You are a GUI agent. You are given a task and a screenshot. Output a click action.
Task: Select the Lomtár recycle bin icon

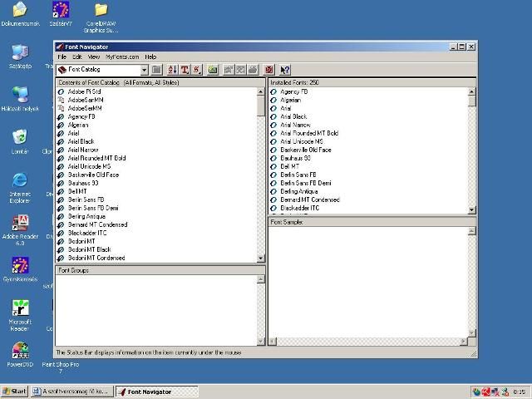(19, 140)
